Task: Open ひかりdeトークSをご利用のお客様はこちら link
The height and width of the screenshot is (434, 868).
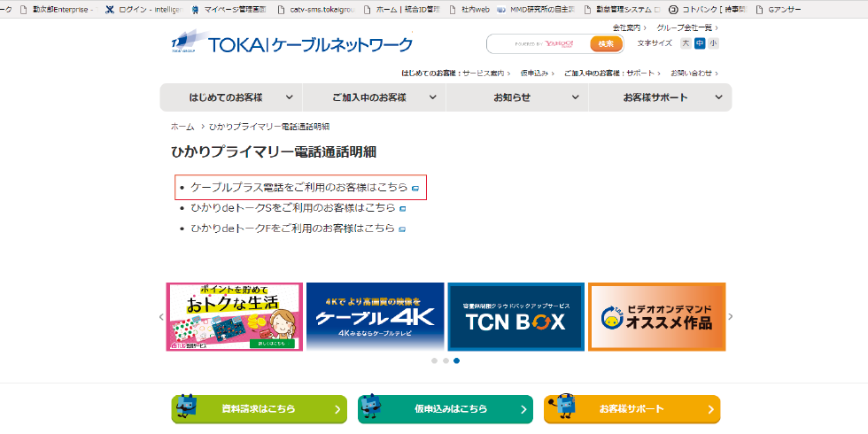Action: [x=293, y=208]
